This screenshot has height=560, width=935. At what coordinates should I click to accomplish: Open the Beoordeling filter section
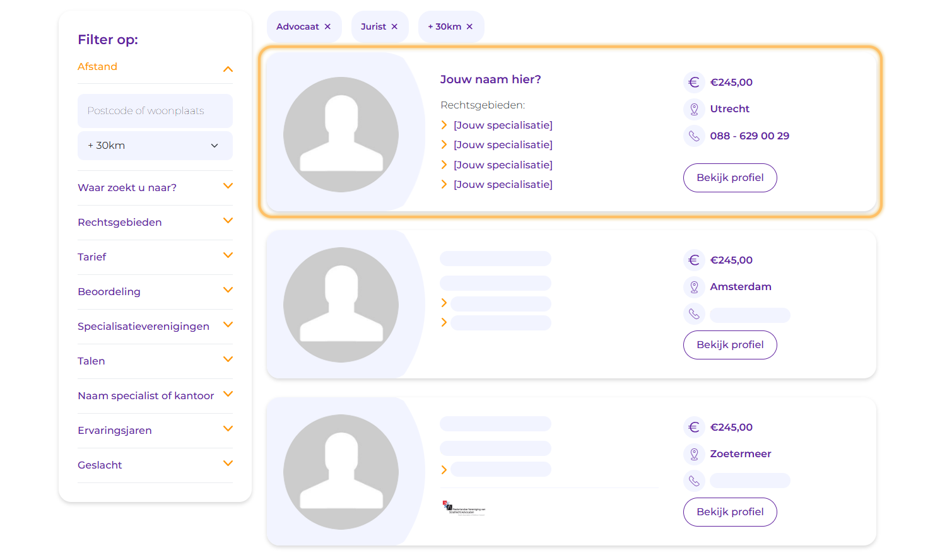pos(228,290)
